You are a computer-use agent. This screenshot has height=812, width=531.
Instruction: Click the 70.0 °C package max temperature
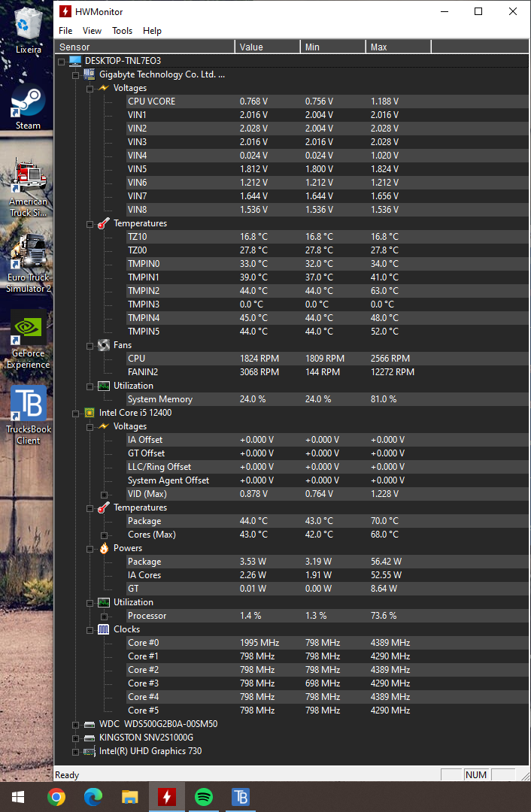[x=385, y=521]
